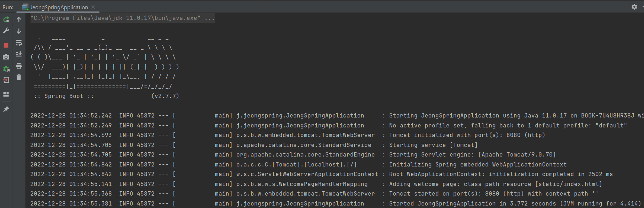Pin the run tab with the pin icon
The image size is (644, 208).
point(6,109)
